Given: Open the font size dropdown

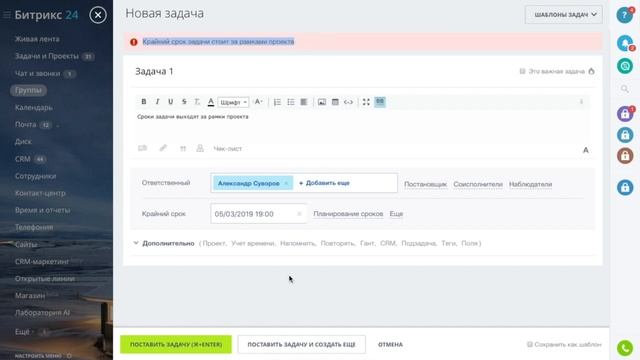Looking at the screenshot, I should tap(258, 102).
